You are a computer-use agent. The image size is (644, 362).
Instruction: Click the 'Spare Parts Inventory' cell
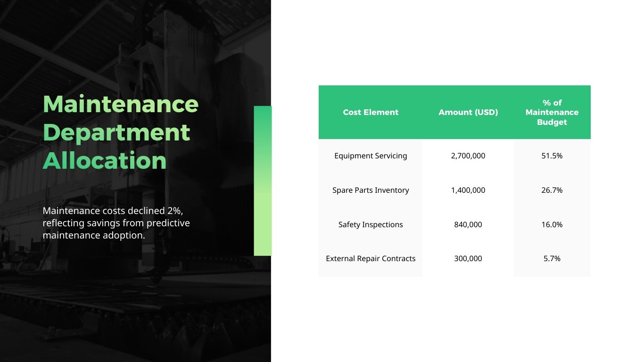coord(371,190)
